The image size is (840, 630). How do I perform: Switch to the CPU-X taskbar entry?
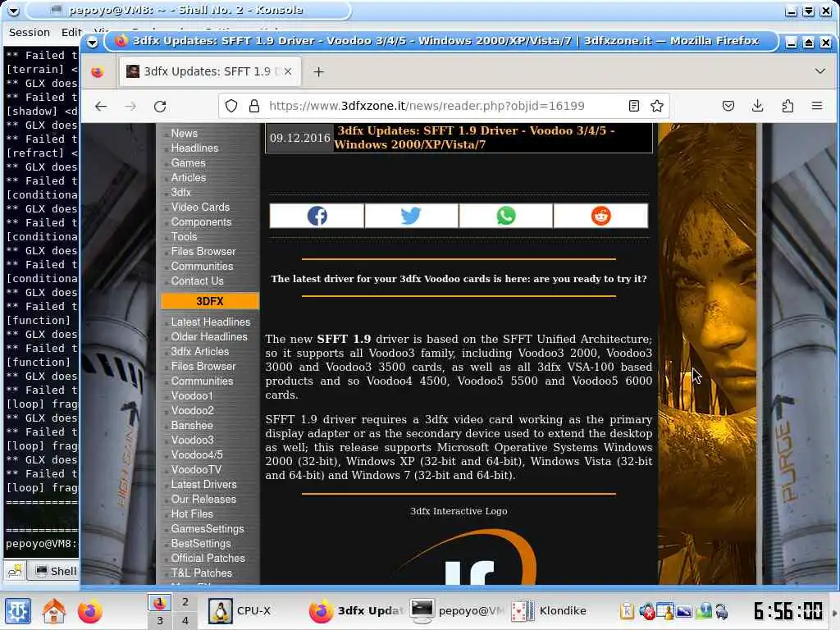(253, 610)
